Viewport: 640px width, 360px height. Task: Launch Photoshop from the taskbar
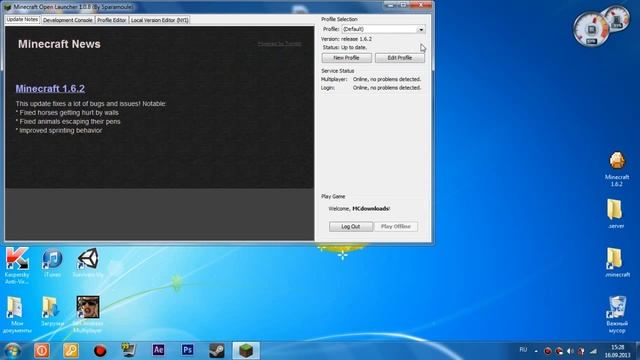click(x=187, y=350)
